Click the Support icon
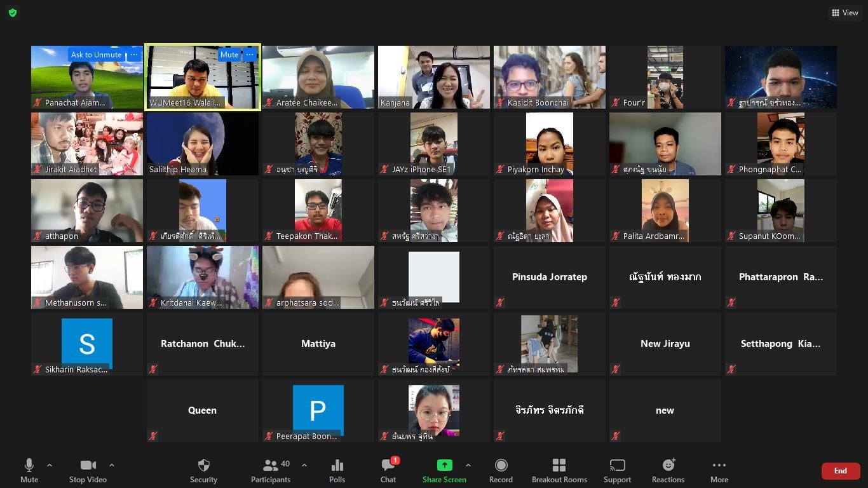 click(x=617, y=470)
